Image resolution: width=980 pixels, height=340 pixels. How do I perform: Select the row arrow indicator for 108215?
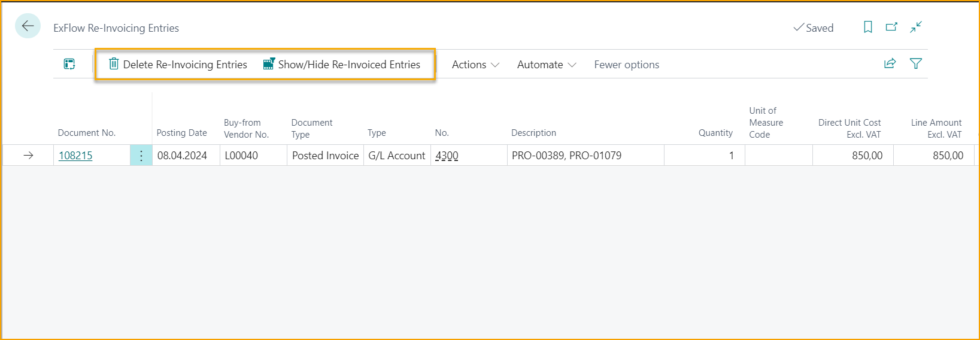pos(28,156)
